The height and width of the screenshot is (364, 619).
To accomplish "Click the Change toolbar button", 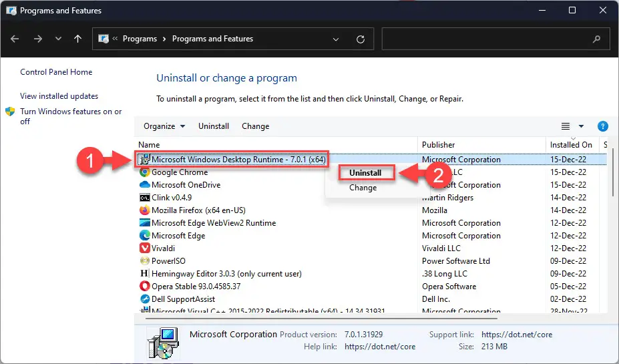I will [x=256, y=126].
